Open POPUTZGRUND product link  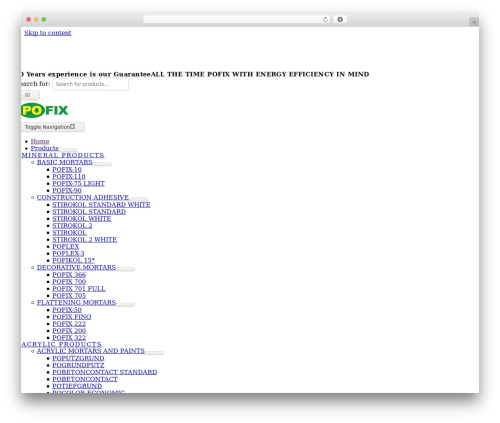click(78, 358)
